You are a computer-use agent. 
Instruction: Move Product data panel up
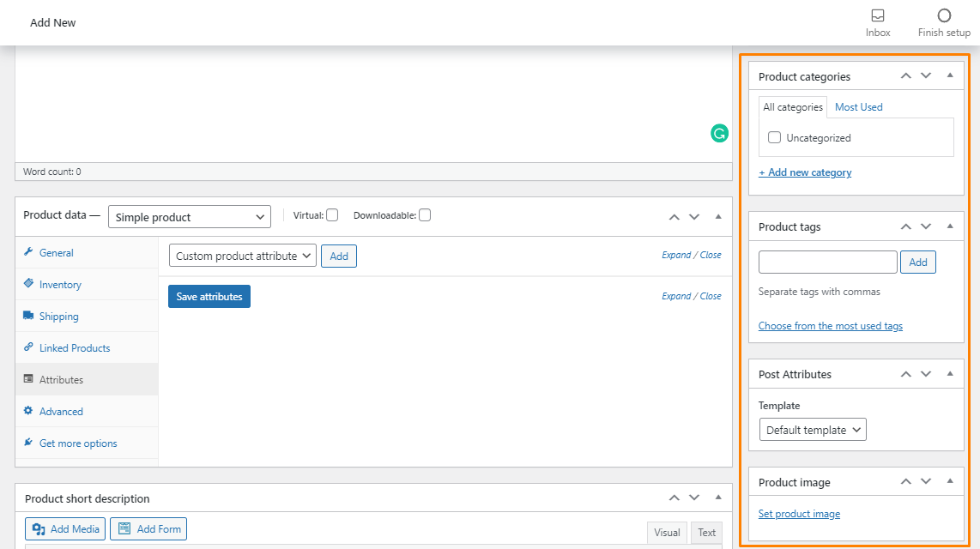click(674, 217)
